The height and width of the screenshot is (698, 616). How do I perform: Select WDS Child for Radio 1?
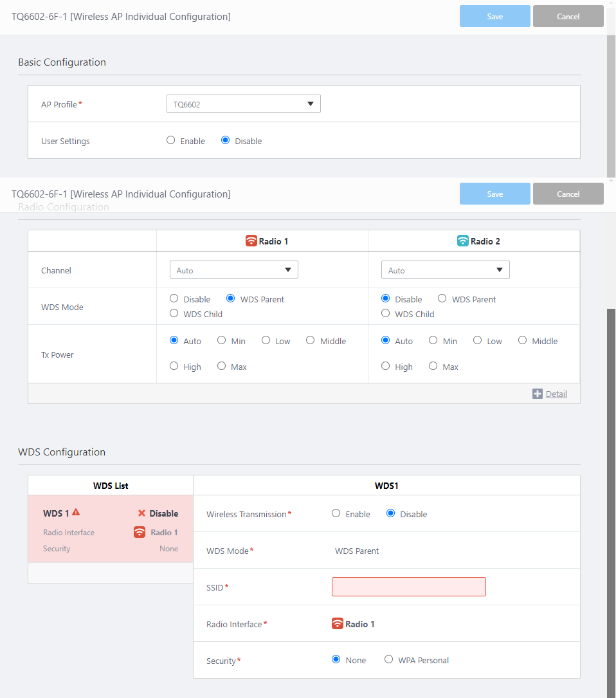point(174,313)
